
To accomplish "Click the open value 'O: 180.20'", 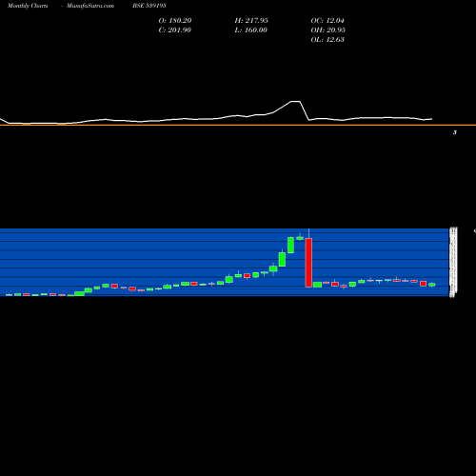I will [x=175, y=21].
